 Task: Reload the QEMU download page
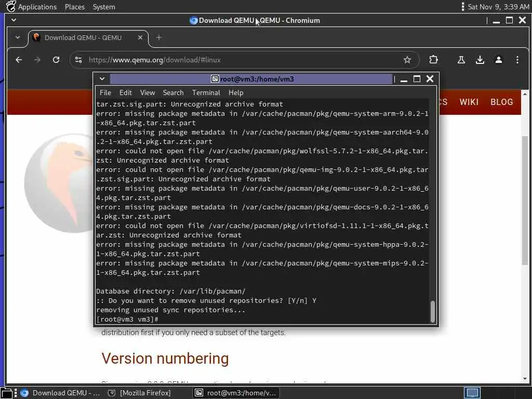click(56, 60)
